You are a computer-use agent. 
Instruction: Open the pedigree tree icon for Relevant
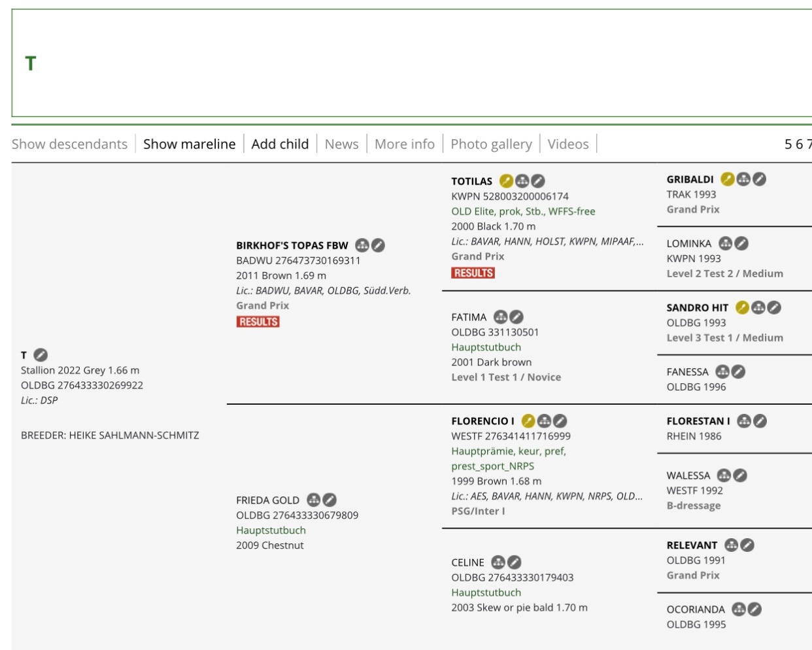tap(732, 545)
